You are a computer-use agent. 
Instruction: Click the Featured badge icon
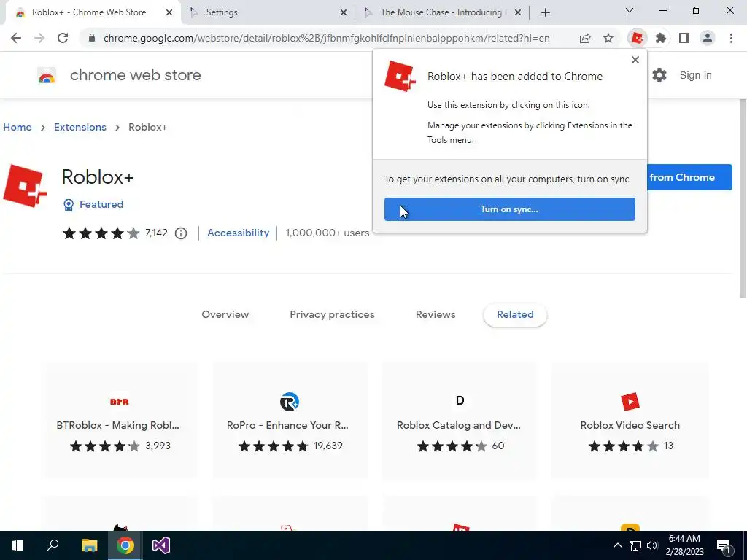[69, 205]
